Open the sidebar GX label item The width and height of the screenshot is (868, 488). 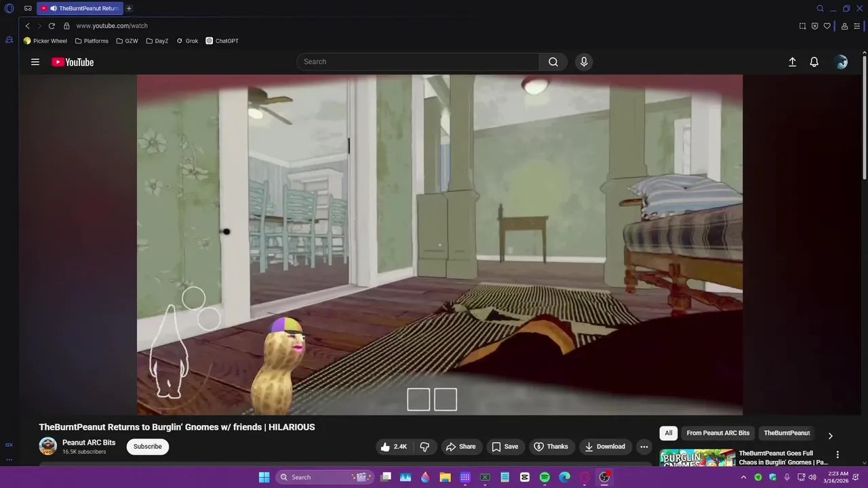tap(9, 445)
